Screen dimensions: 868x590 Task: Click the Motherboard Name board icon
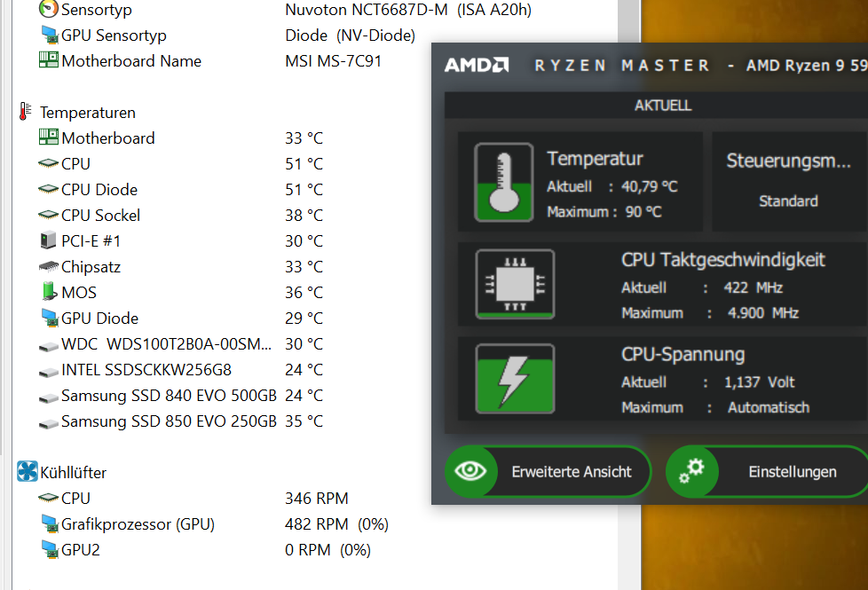[x=49, y=59]
